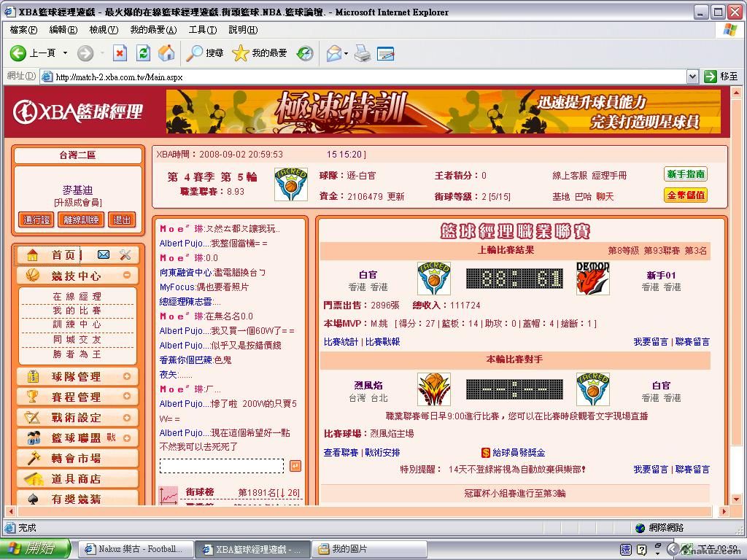Expand the 球隊管理 menu section

[127, 377]
